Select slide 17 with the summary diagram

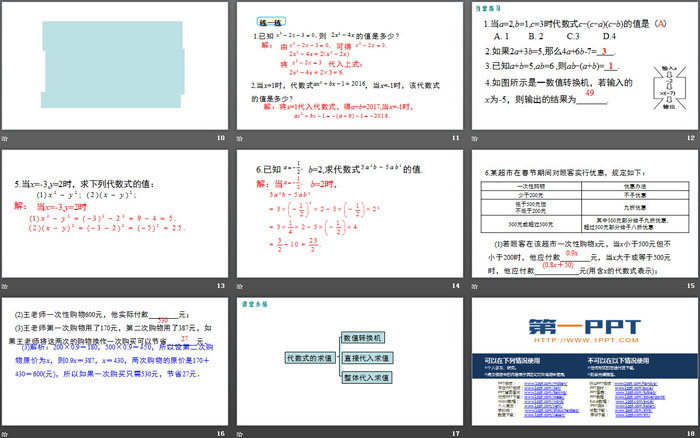(348, 359)
